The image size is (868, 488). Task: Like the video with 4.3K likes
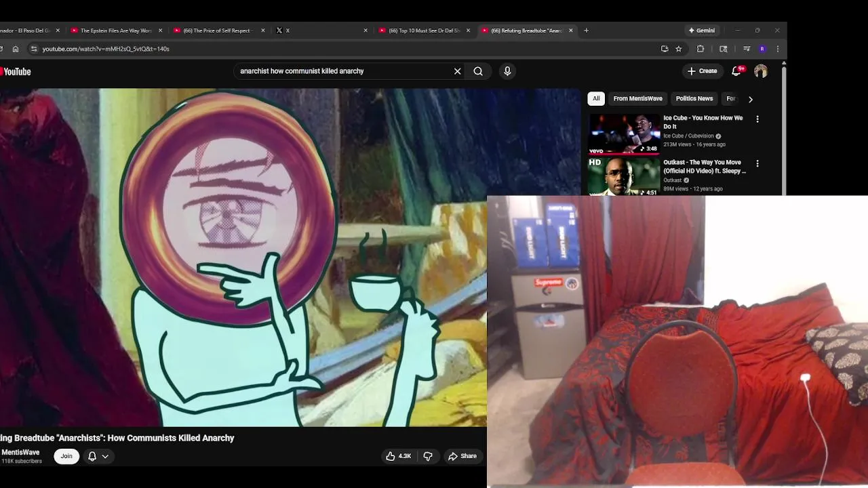398,456
